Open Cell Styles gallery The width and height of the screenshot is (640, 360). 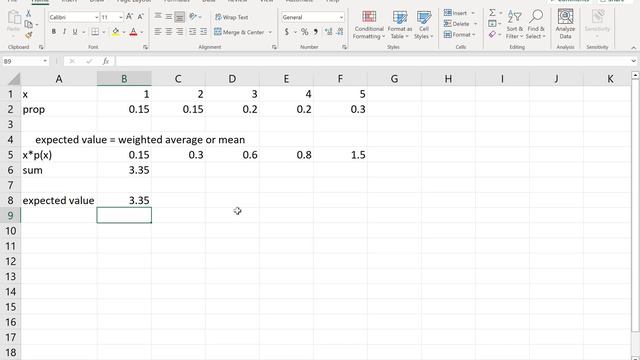pyautogui.click(x=423, y=25)
